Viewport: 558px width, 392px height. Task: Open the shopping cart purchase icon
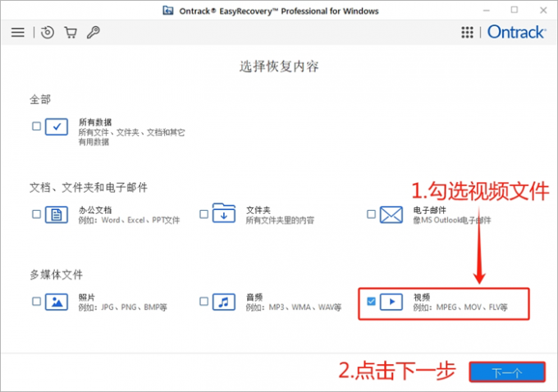[x=71, y=32]
